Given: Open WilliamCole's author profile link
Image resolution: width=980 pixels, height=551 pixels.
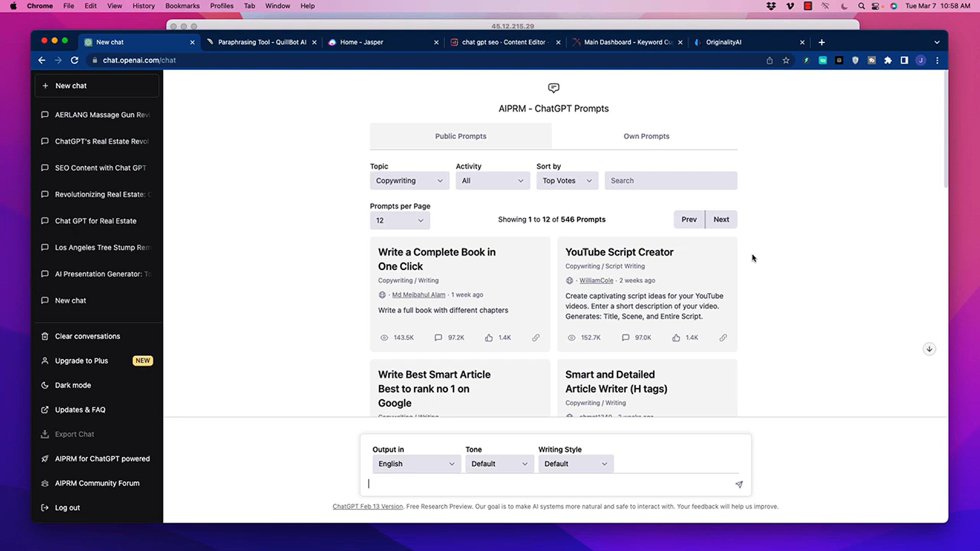Looking at the screenshot, I should pos(596,280).
